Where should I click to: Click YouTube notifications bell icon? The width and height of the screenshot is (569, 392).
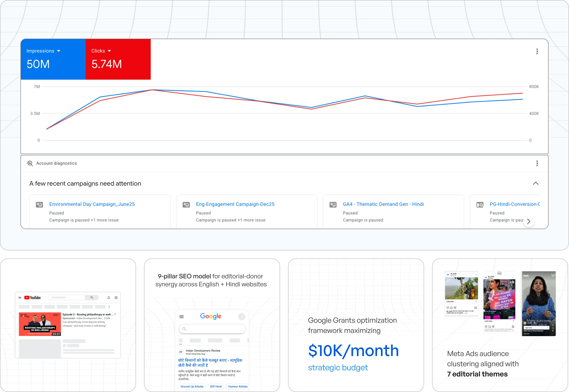pos(109,297)
